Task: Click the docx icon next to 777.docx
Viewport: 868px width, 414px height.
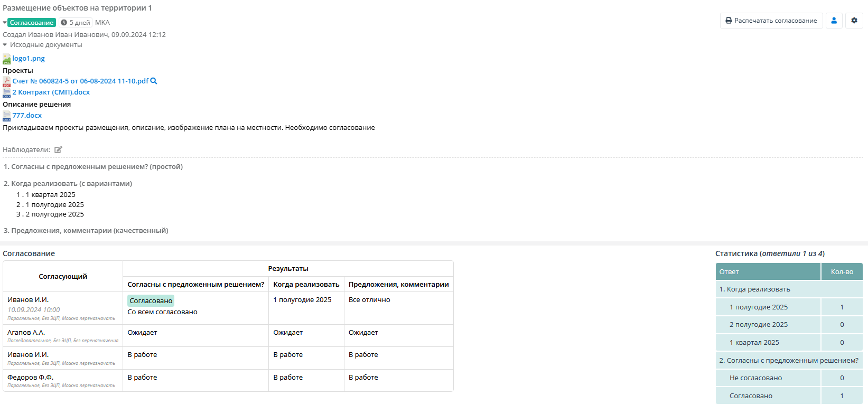Action: (x=6, y=116)
